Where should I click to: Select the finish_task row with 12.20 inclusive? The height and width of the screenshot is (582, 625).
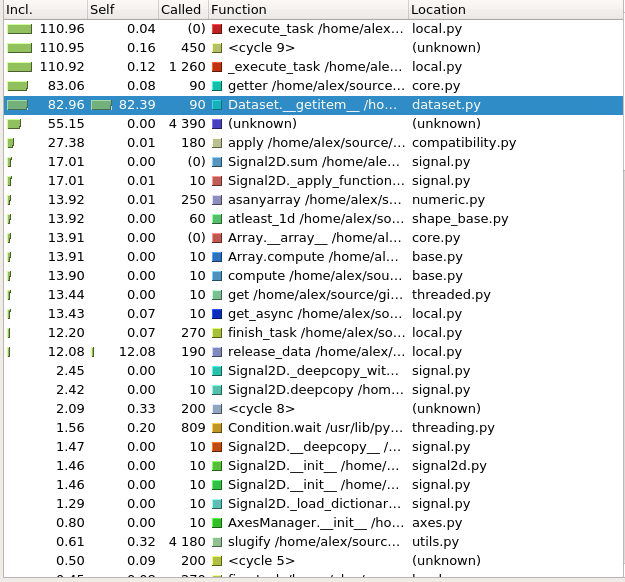click(x=313, y=333)
